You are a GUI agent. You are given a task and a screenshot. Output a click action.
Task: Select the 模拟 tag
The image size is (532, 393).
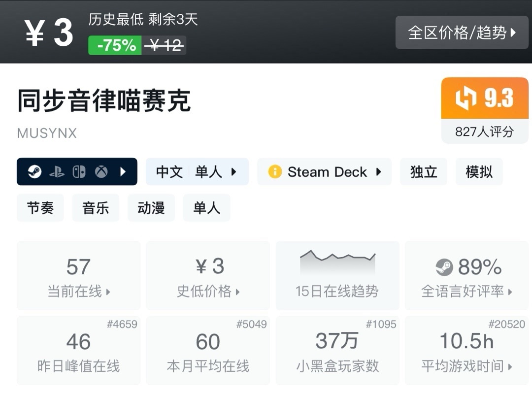pyautogui.click(x=479, y=172)
